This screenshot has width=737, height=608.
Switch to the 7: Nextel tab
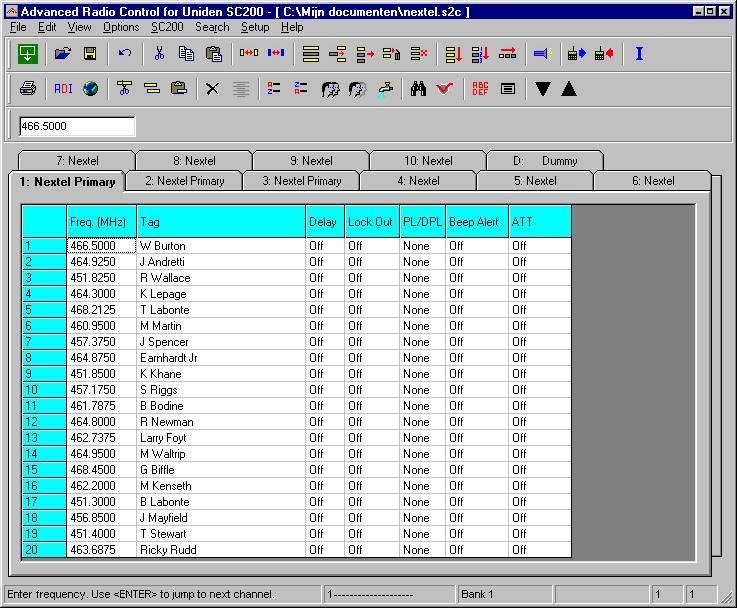click(x=77, y=161)
